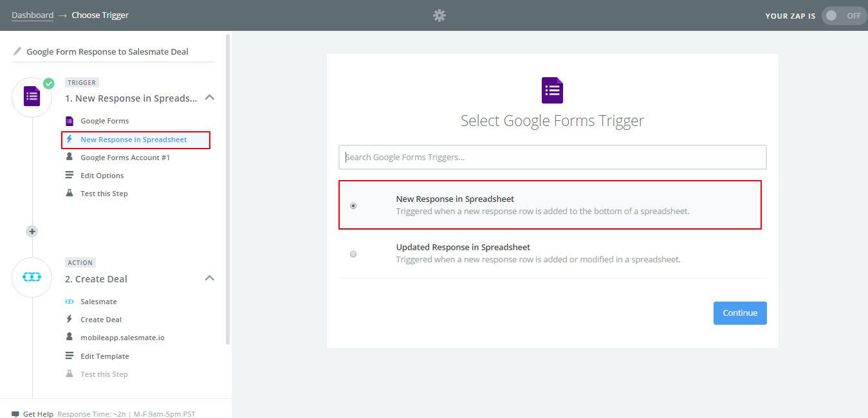Screen dimensions: 868x418
Task: Add a step with the plus icon
Action: tap(32, 231)
